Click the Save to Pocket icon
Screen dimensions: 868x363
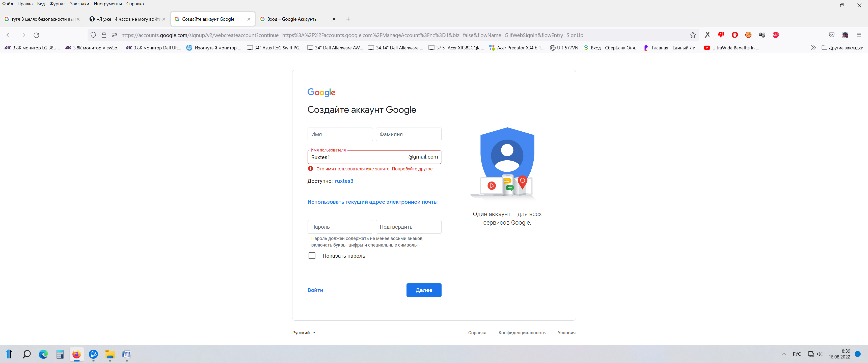(831, 35)
